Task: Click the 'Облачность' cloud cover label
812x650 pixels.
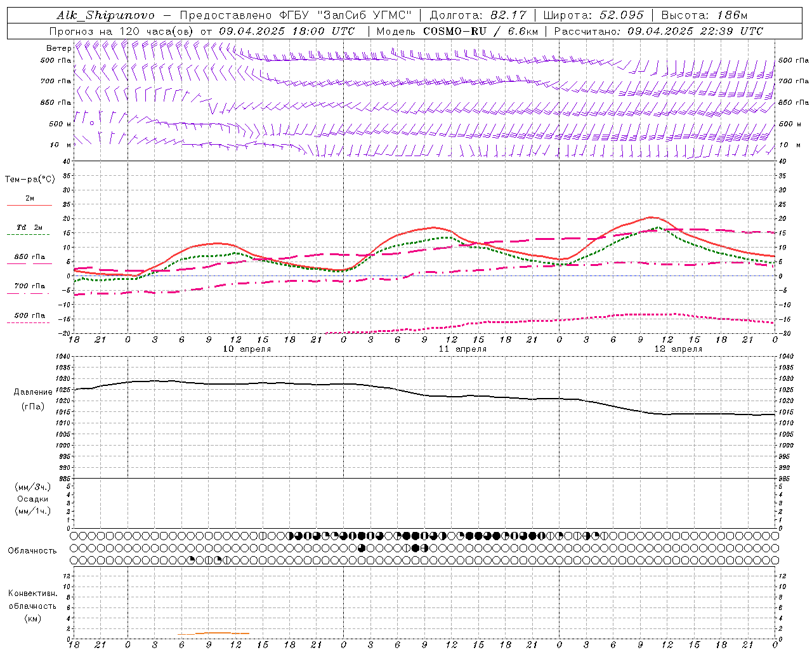Action: click(x=32, y=551)
